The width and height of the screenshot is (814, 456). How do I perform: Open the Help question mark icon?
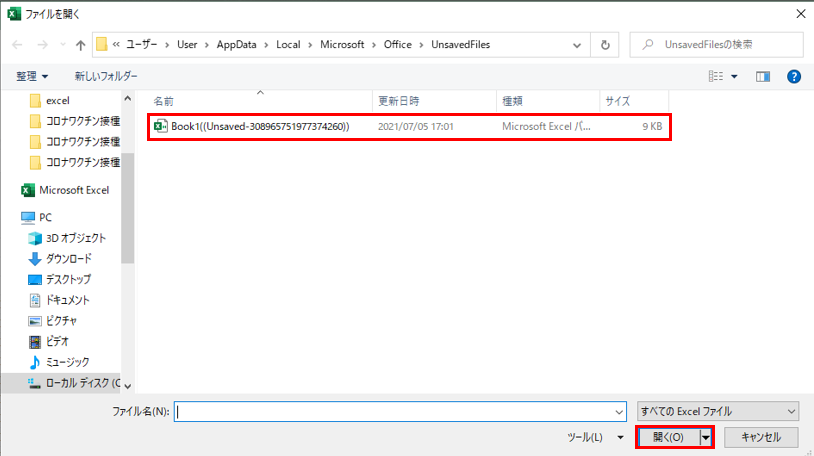pos(793,76)
